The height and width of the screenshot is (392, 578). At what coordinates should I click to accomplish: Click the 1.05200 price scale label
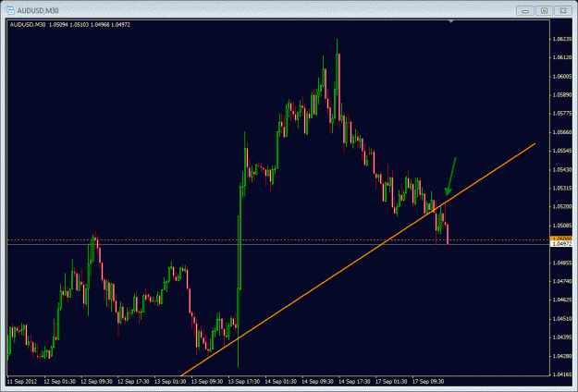pyautogui.click(x=562, y=207)
